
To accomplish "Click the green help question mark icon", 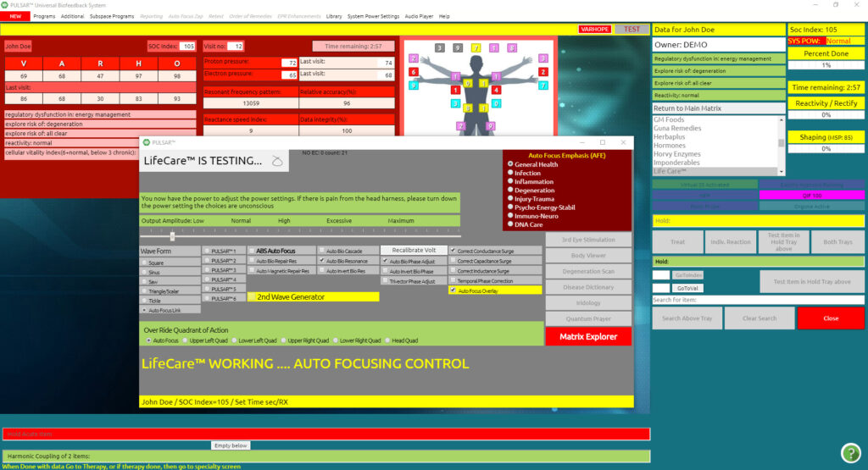I will click(x=850, y=452).
